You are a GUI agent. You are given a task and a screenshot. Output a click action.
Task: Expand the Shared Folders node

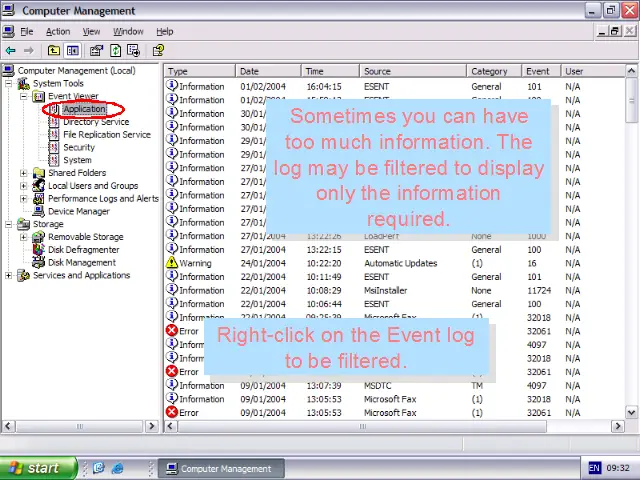coord(24,173)
